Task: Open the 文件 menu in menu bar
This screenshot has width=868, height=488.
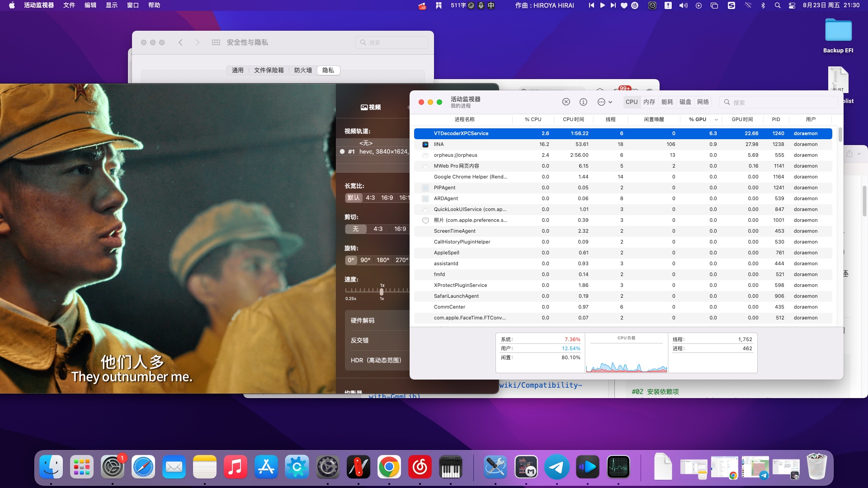Action: pos(69,5)
